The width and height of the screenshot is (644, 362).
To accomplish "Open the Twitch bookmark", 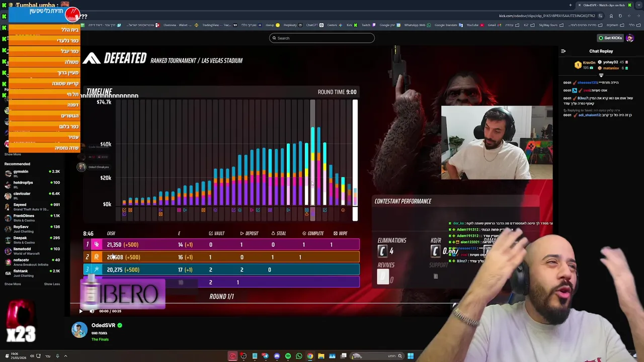I will [366, 25].
